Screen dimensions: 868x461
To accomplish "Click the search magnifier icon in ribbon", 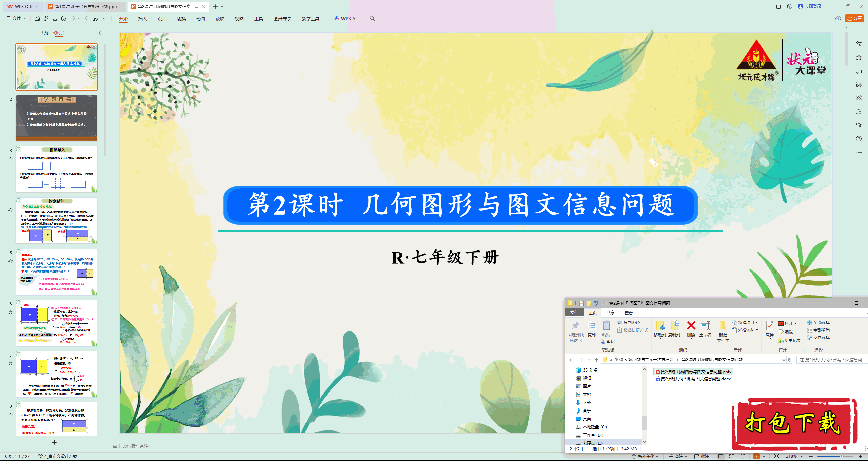I will pyautogui.click(x=372, y=18).
